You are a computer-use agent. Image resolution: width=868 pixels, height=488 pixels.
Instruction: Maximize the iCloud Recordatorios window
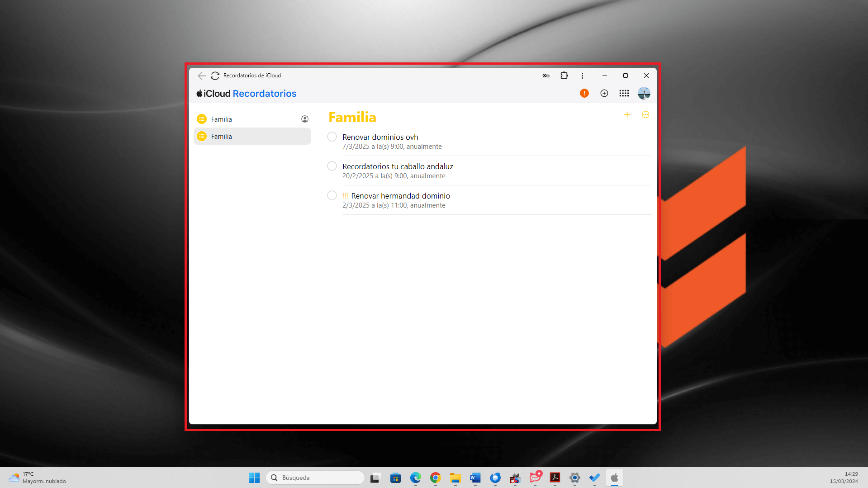pos(625,76)
